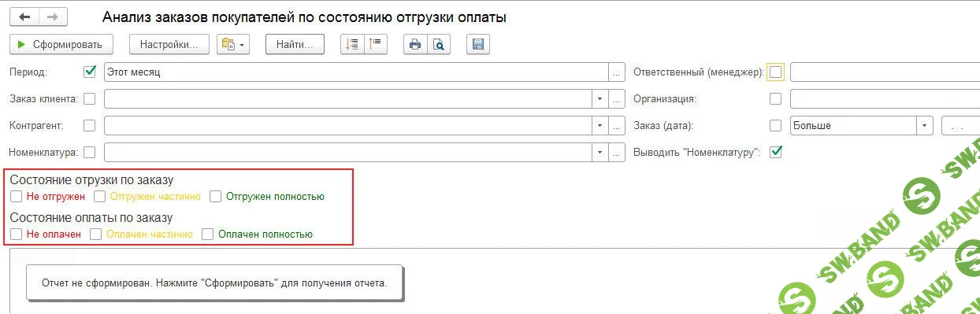Enable the Заказ клиента filter checkbox
Image resolution: width=980 pixels, height=314 pixels.
[89, 98]
